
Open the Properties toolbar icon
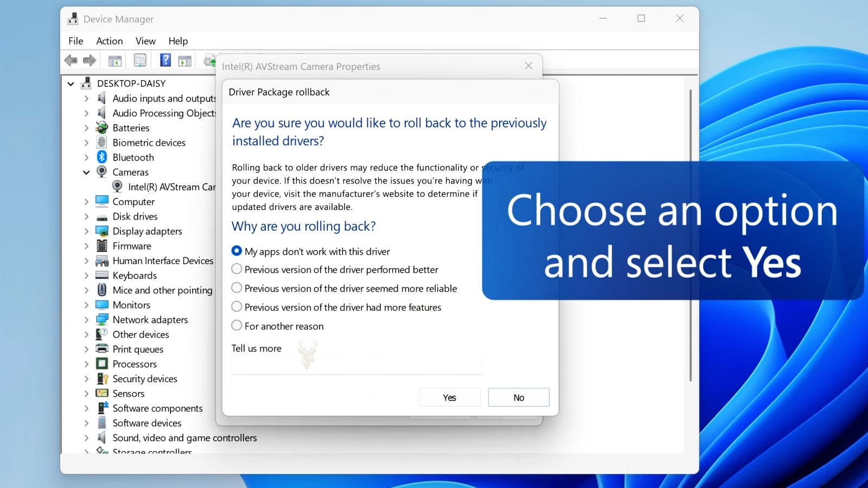click(140, 60)
